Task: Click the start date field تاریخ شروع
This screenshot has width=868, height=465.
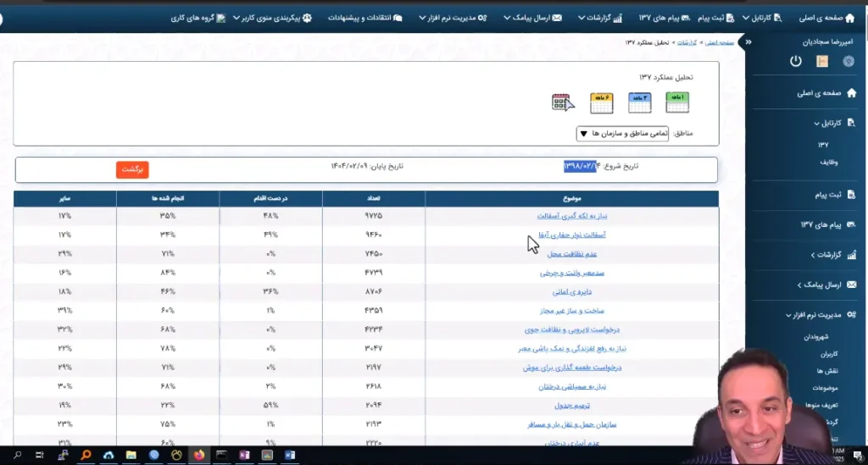Action: pos(581,167)
